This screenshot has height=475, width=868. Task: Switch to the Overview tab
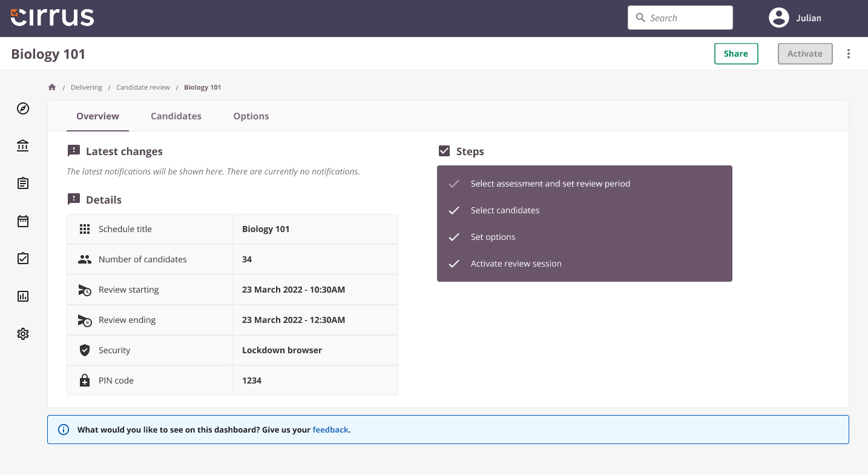coord(97,116)
